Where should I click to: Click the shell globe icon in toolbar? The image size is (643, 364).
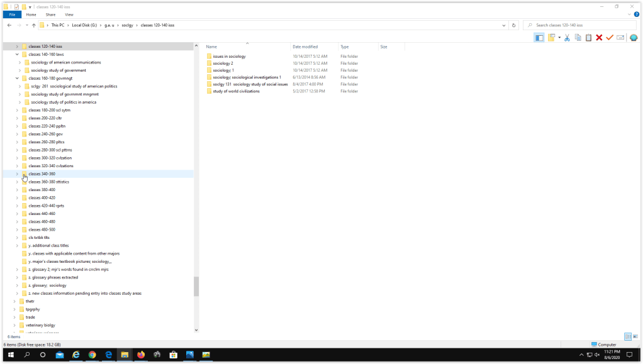pos(634,38)
